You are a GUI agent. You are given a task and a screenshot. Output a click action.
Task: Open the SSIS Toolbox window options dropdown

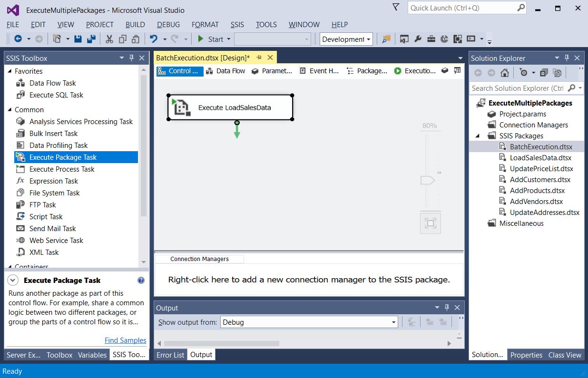coord(122,58)
